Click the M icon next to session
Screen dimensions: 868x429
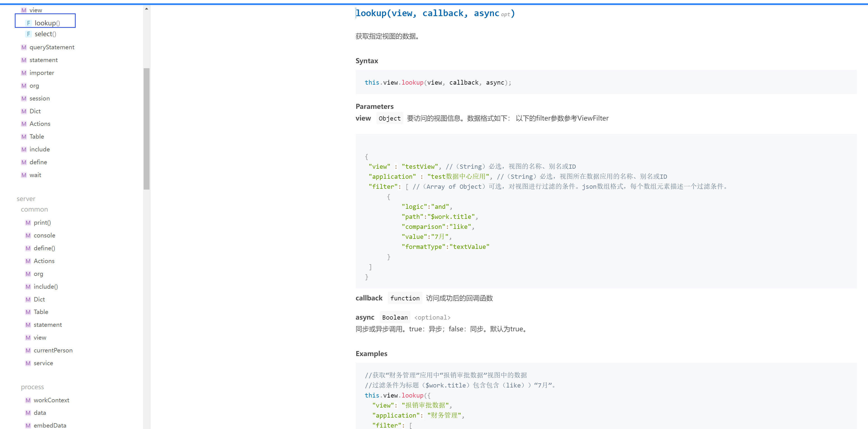point(24,99)
